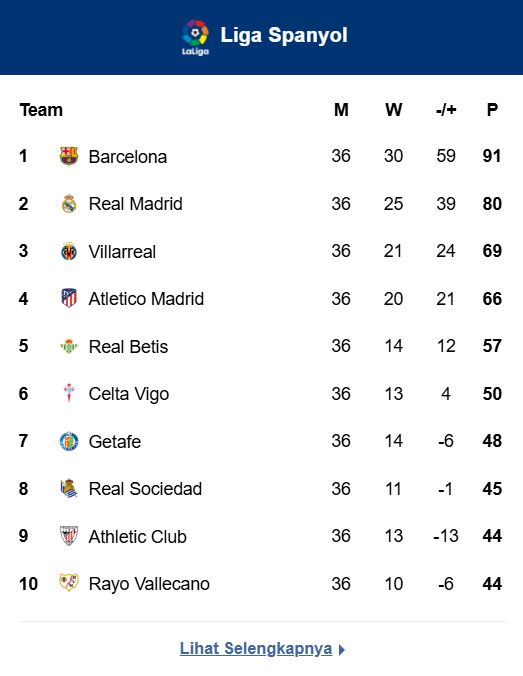This screenshot has width=523, height=676.
Task: Click the Celta Vigo club crest
Action: [69, 393]
